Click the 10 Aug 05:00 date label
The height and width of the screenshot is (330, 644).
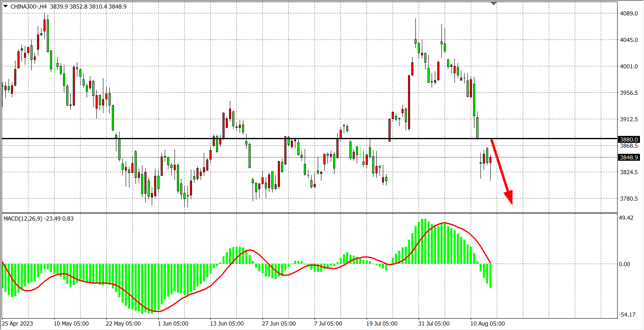487,323
